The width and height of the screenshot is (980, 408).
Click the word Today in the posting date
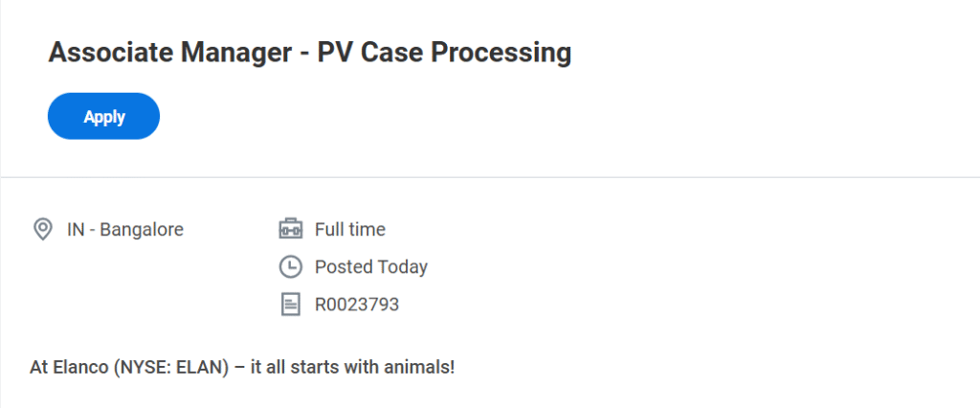(403, 267)
